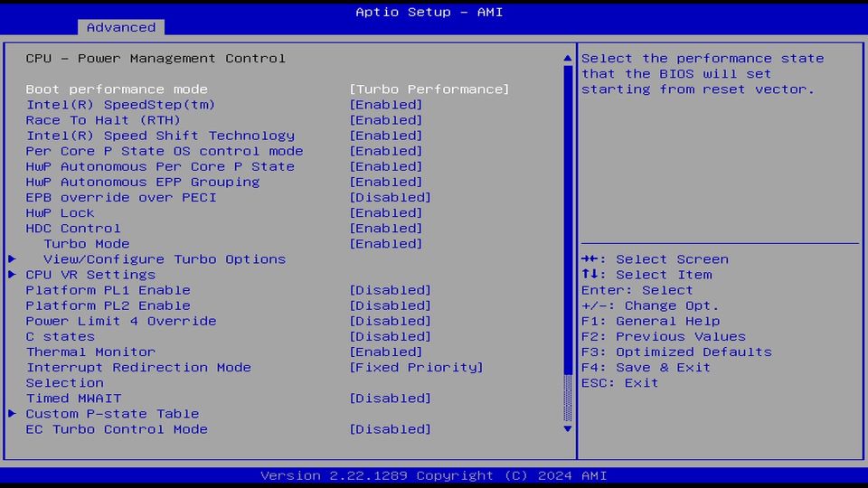Select Platform PL2 Enable option

click(x=108, y=306)
